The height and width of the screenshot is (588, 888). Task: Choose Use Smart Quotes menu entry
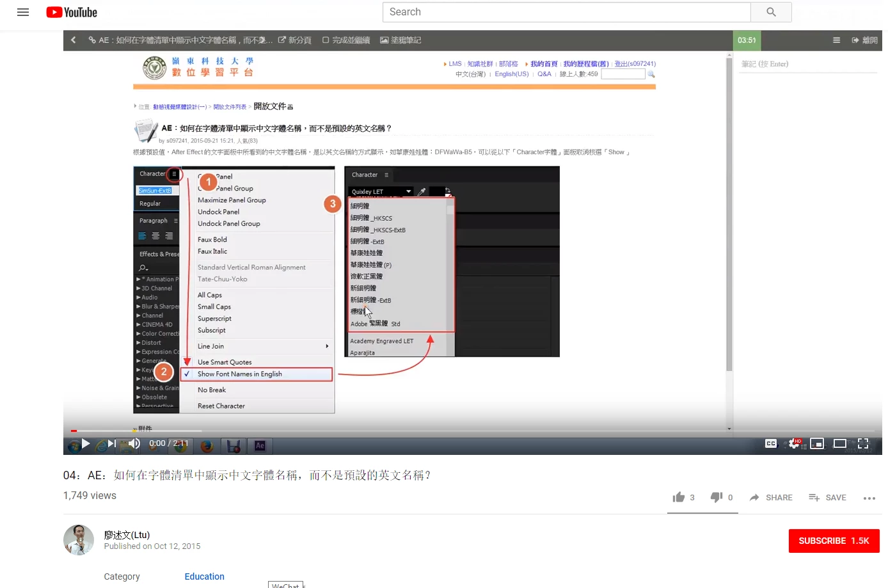tap(225, 362)
